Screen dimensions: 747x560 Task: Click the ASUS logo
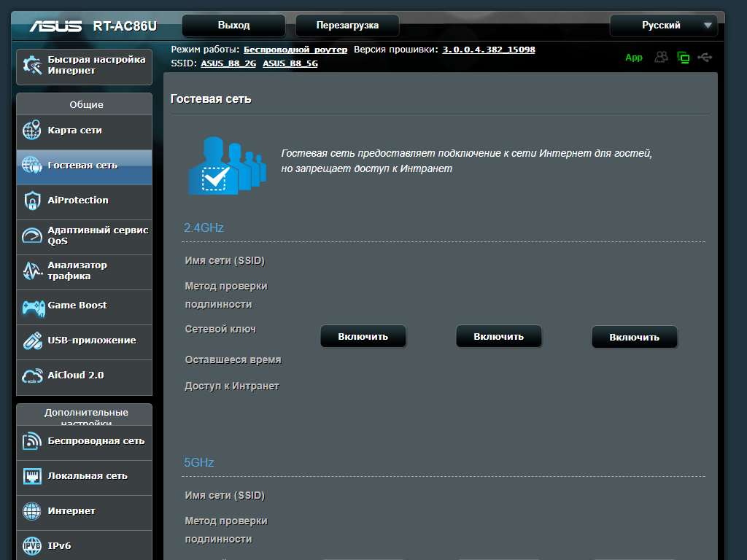tap(55, 26)
